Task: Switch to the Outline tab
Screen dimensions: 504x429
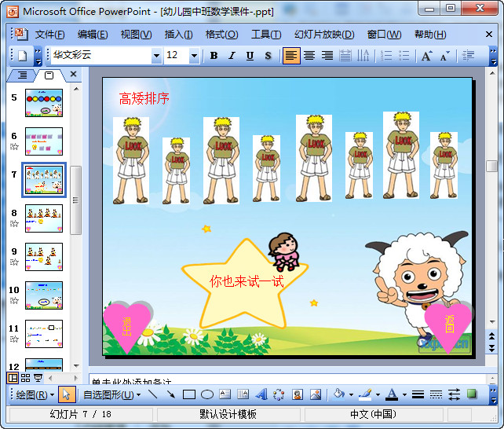Action: click(22, 75)
